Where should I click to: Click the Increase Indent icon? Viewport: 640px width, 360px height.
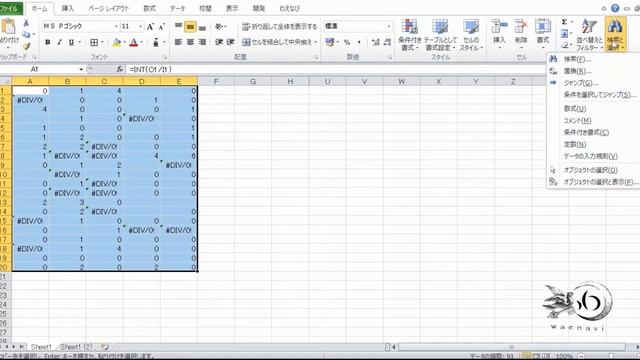[x=231, y=42]
